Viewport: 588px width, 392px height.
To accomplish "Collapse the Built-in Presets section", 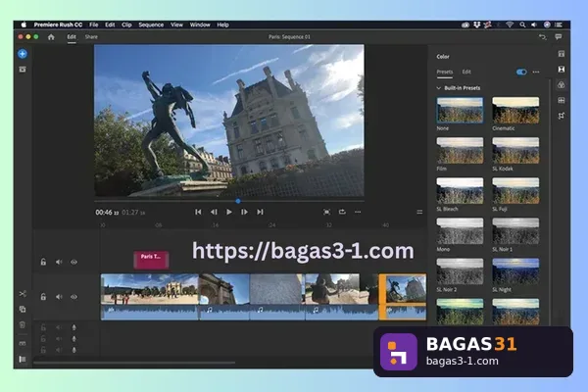I will point(438,88).
